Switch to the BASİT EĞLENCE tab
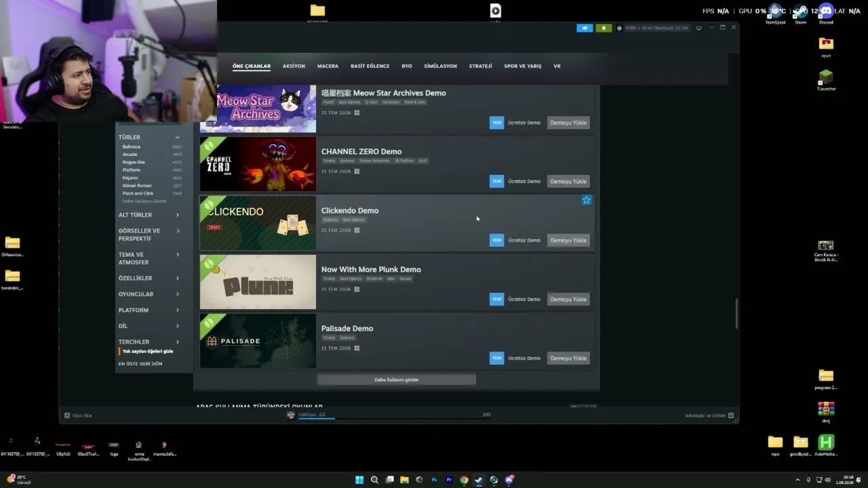This screenshot has width=868, height=488. tap(370, 66)
